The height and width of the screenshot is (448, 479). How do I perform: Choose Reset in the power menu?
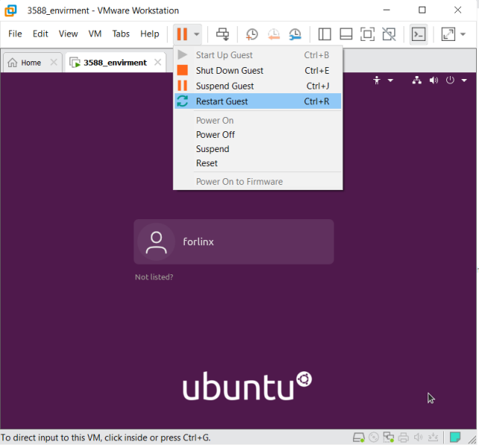258,163
